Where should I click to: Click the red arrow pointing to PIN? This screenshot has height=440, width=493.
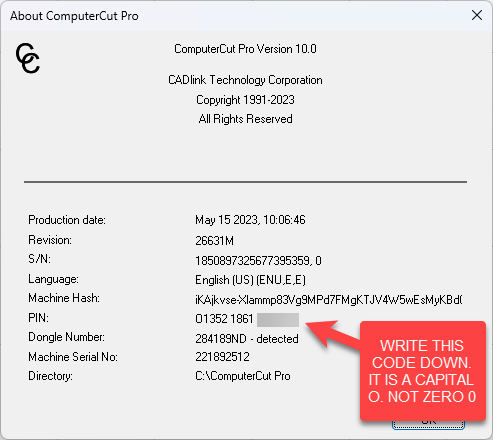click(x=332, y=333)
